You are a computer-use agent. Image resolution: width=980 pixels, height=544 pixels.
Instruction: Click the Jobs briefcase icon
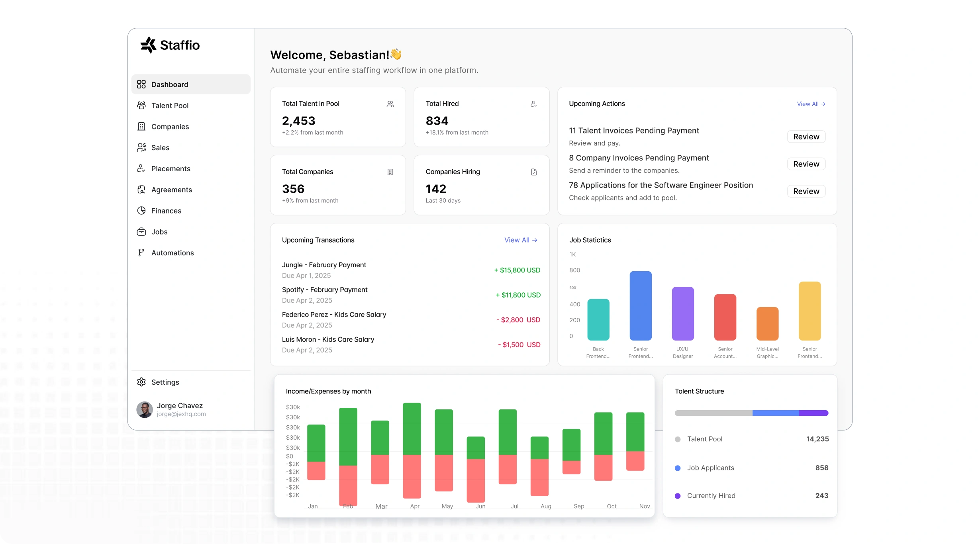coord(141,232)
